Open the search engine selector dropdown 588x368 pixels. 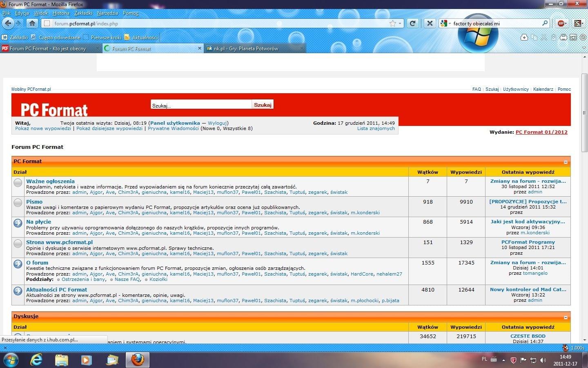[446, 23]
